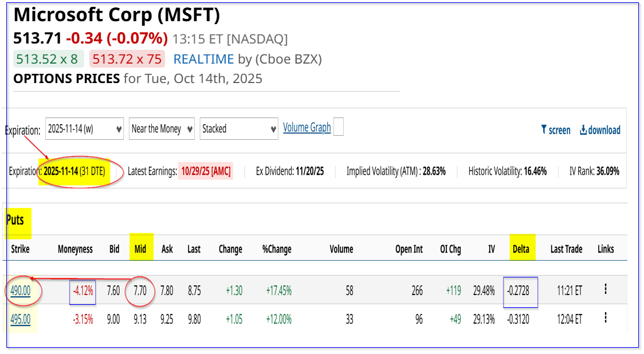Sort table by Delta column header

click(521, 249)
